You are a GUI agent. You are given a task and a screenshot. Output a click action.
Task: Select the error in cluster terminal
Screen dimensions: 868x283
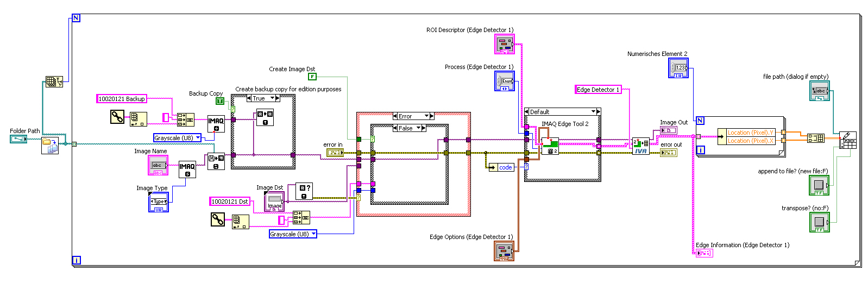pos(335,152)
